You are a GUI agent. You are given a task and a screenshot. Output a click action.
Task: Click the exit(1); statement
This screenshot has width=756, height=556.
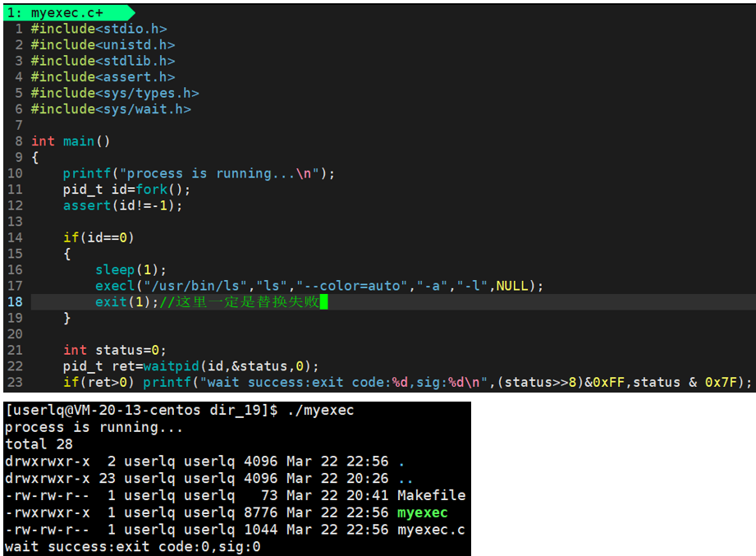click(126, 302)
